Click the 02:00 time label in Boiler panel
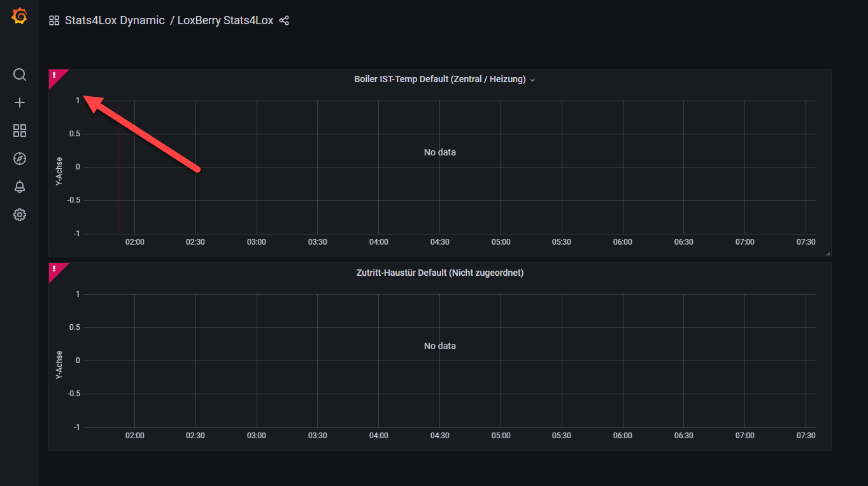The image size is (868, 486). pyautogui.click(x=134, y=242)
